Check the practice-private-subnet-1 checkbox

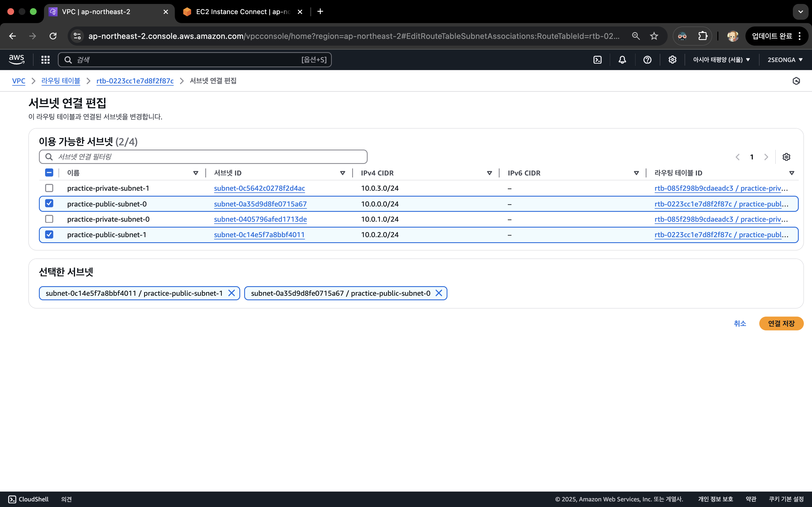pos(49,188)
